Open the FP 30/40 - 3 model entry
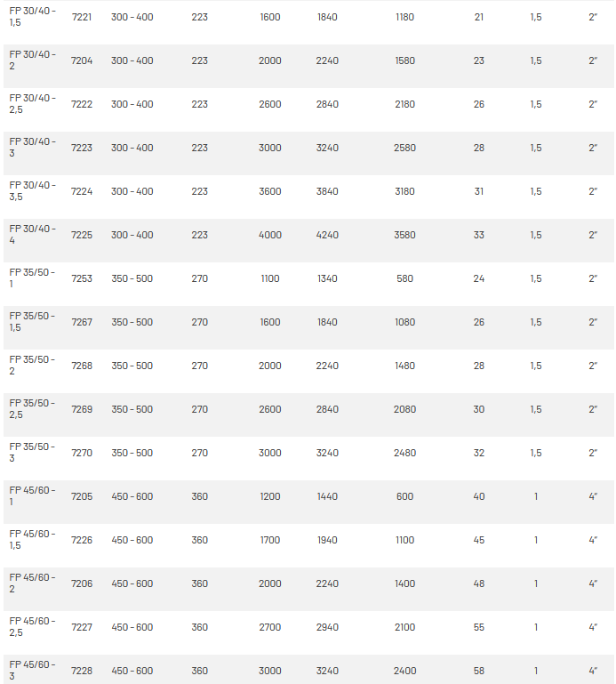616x684 pixels. (32, 148)
